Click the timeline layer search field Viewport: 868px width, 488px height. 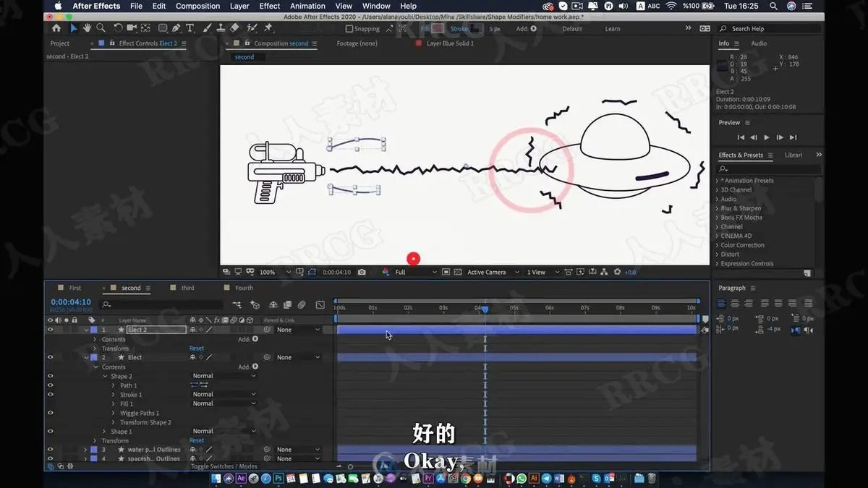coord(161,305)
